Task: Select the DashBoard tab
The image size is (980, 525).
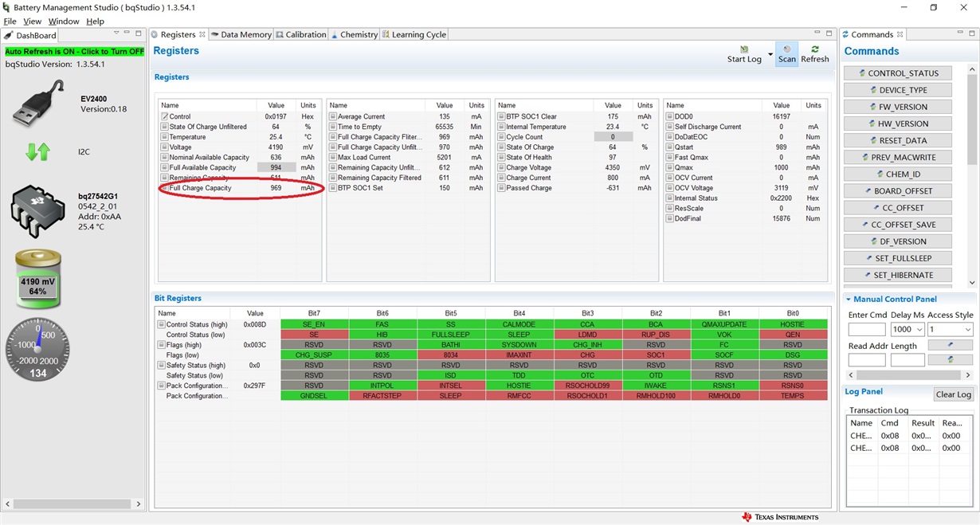Action: (x=30, y=35)
